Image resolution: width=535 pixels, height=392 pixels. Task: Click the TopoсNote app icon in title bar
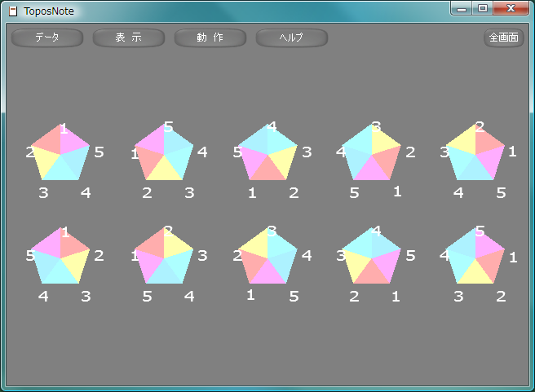coord(13,11)
